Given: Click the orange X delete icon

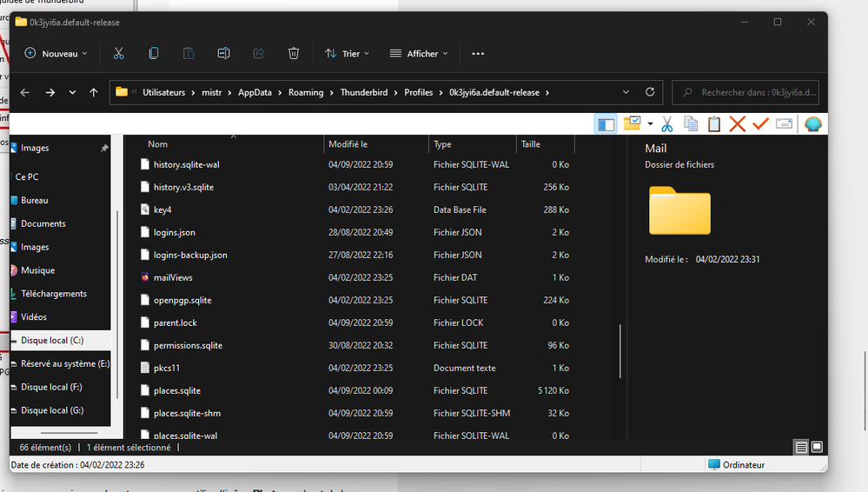Looking at the screenshot, I should [738, 124].
